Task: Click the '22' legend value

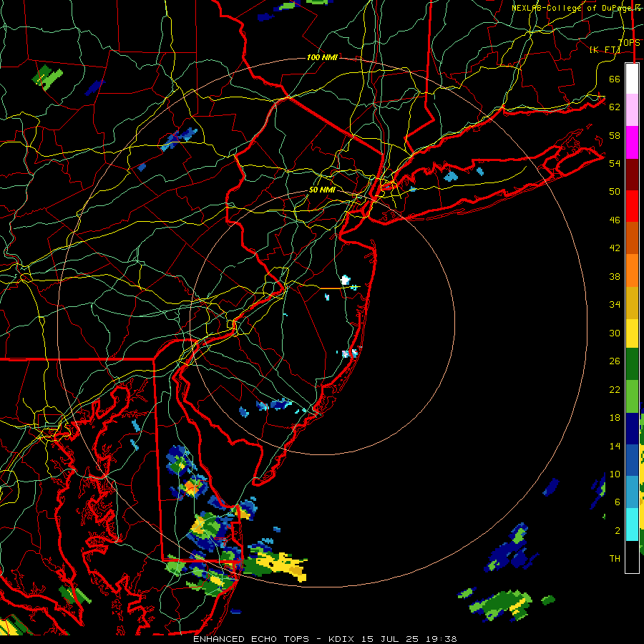Action: pyautogui.click(x=615, y=390)
